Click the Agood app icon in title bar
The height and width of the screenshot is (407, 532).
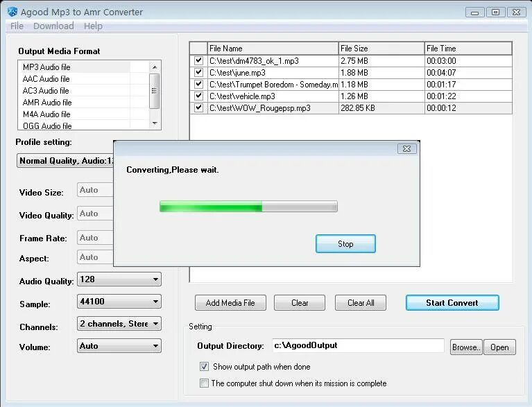(x=12, y=12)
